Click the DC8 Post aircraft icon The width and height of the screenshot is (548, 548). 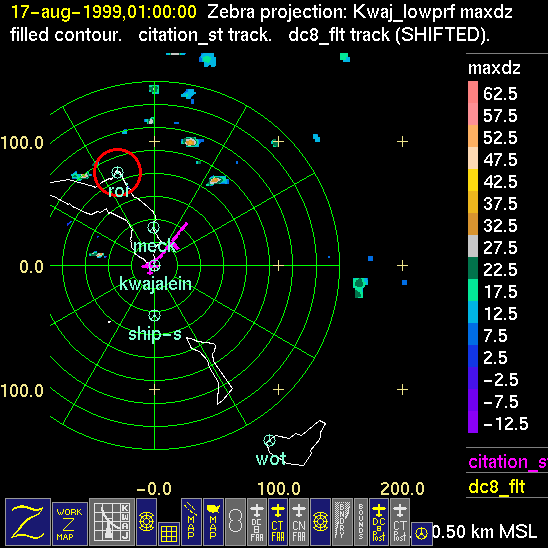coord(379,522)
